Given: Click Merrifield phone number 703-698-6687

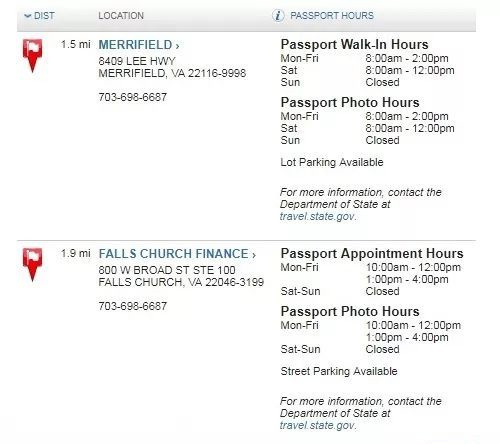Looking at the screenshot, I should click(x=133, y=97).
